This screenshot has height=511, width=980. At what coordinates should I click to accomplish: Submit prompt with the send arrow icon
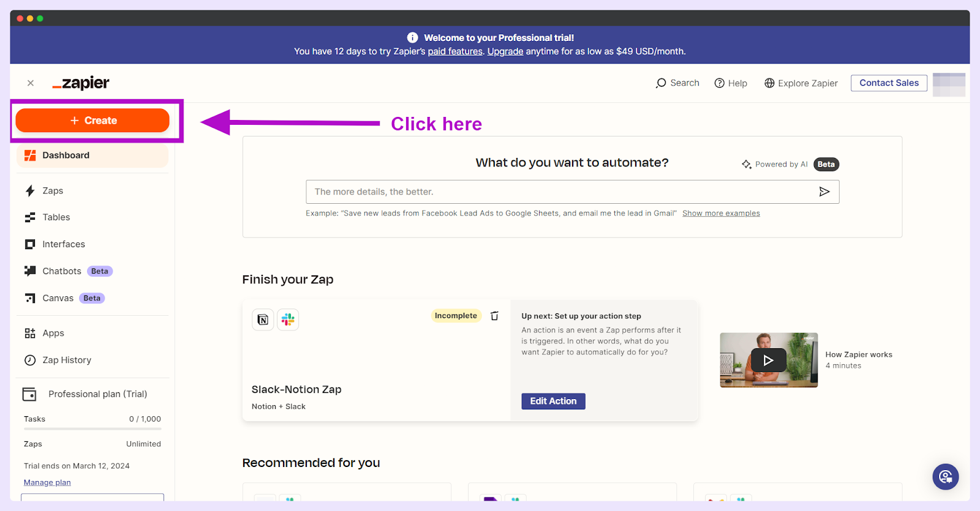[824, 192]
